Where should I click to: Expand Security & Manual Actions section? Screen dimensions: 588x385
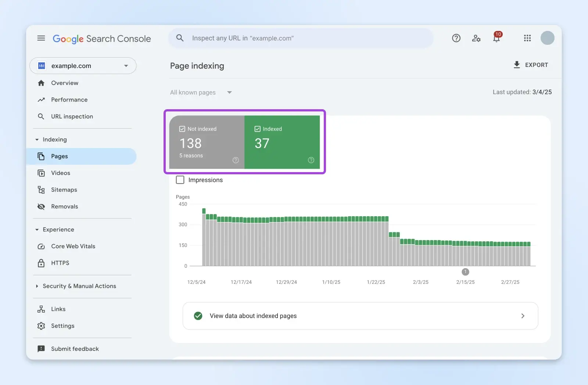[79, 286]
